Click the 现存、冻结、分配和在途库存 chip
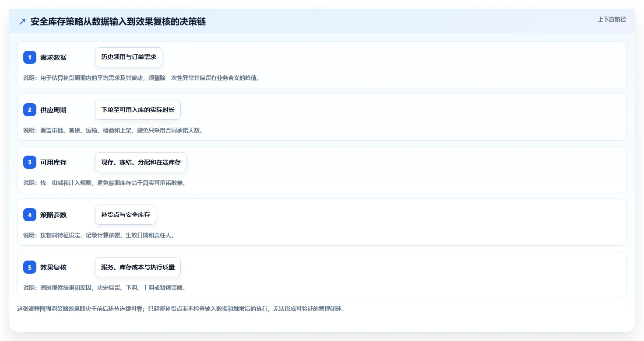The image size is (644, 341). (141, 162)
